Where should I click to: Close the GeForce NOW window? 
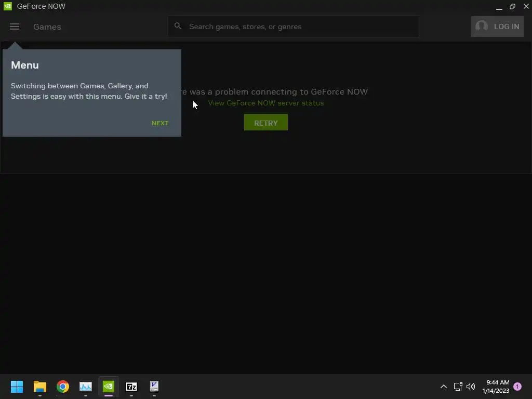tap(526, 6)
